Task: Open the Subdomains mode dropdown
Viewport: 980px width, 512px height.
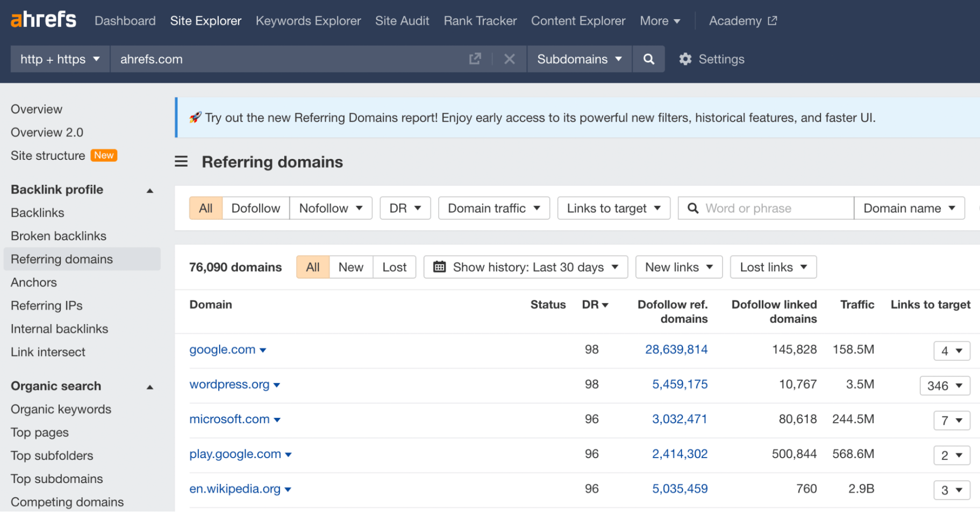Action: (x=579, y=59)
